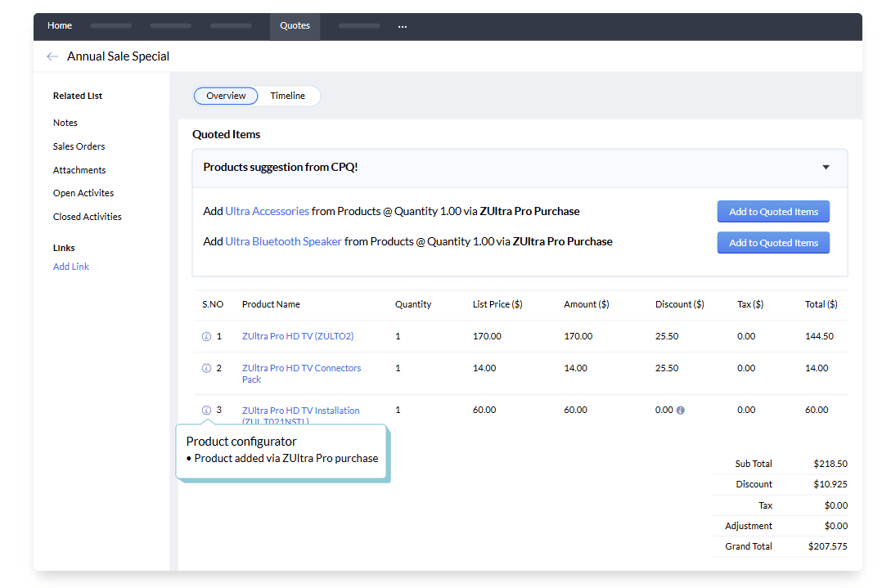882x588 pixels.
Task: Open the three-dots more menu in navigation bar
Action: [403, 26]
